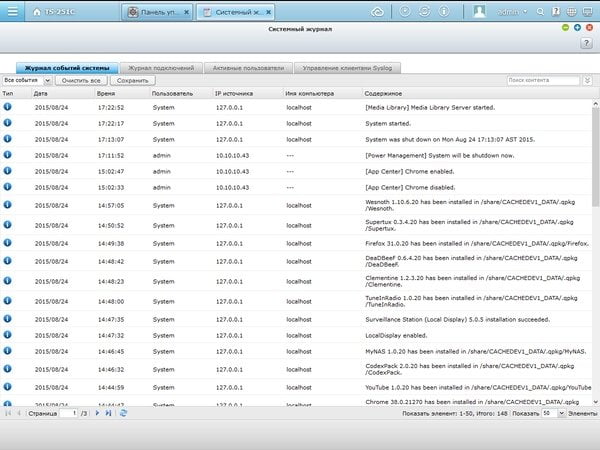Viewport: 600px width, 450px height.
Task: Click Очистить все button
Action: [81, 80]
